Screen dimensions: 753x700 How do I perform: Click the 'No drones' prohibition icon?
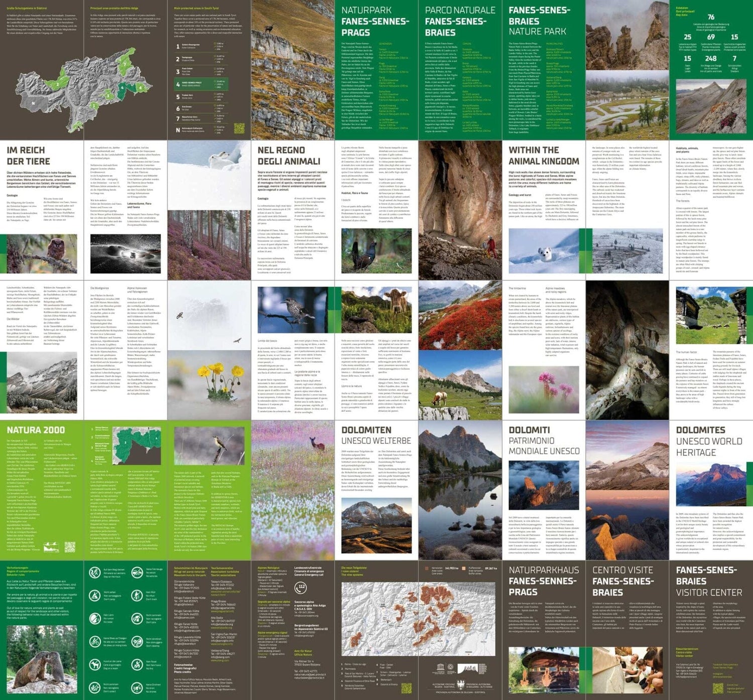137,687
